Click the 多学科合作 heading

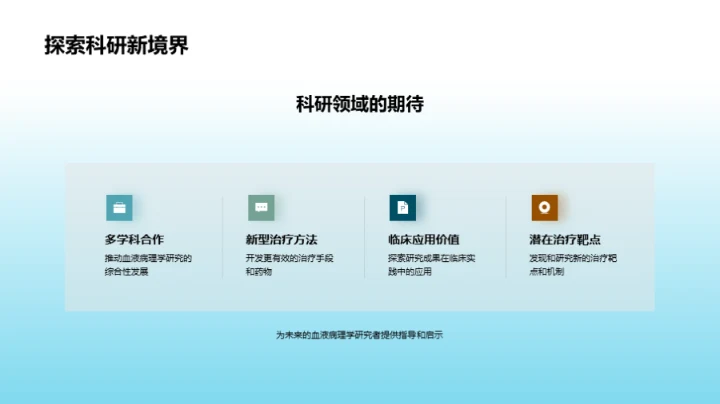click(x=134, y=240)
